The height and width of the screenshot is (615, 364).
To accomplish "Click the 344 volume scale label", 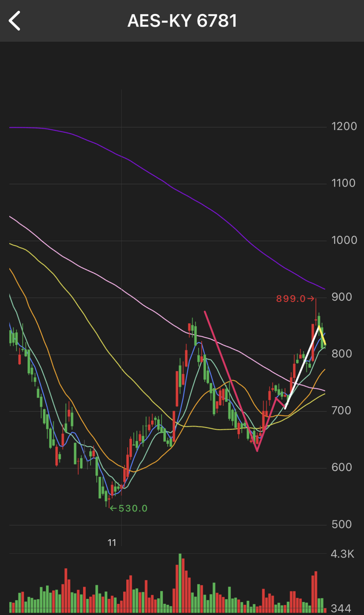I will click(x=341, y=608).
